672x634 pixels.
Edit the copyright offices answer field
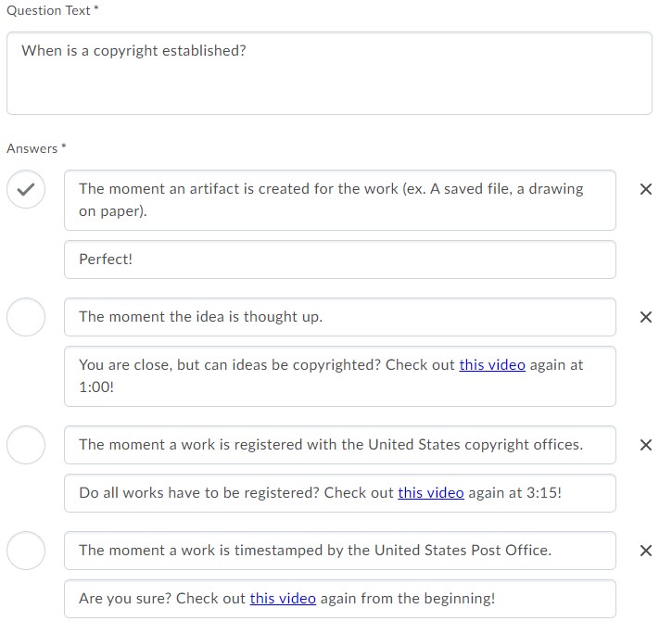pos(340,445)
